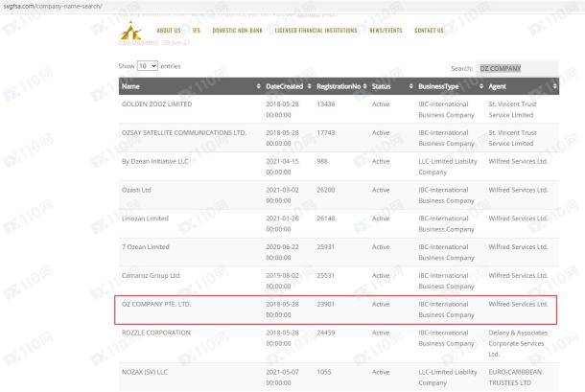
Task: Sort table by DateCreated column
Action: 288,86
